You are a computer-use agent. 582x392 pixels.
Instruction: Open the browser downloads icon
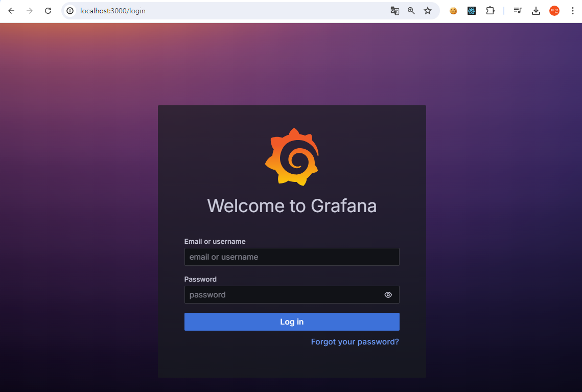pos(536,11)
